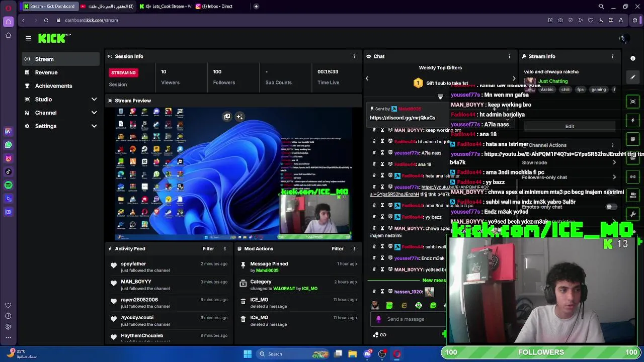Open Activity Feed options menu
The width and height of the screenshot is (644, 362).
(225, 248)
